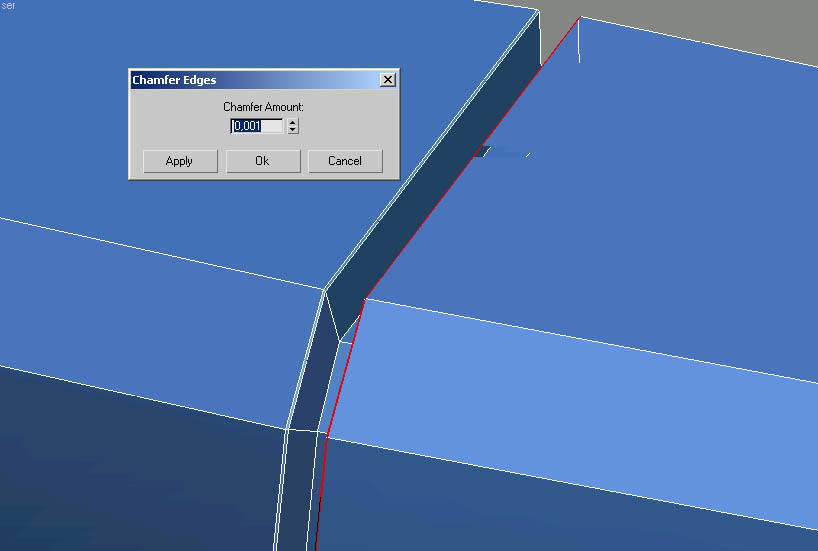Confirm chamfer with the Ok button
Screen dimensions: 818x551
tap(263, 161)
